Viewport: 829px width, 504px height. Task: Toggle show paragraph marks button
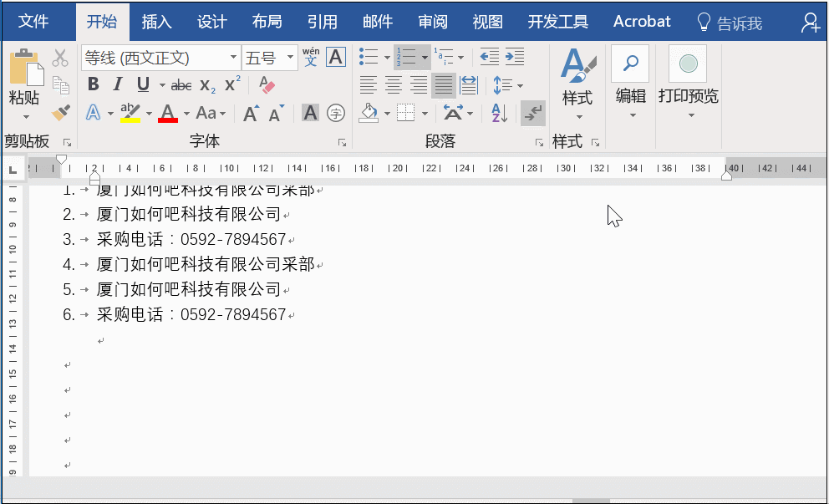point(533,113)
